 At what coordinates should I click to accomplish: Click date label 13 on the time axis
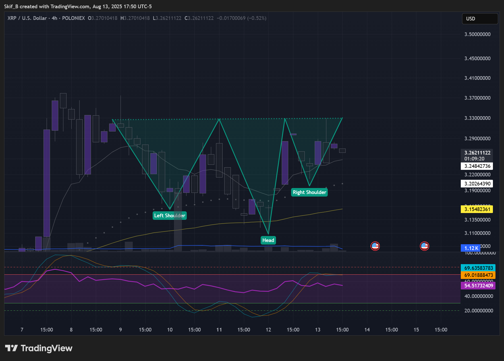[318, 330]
